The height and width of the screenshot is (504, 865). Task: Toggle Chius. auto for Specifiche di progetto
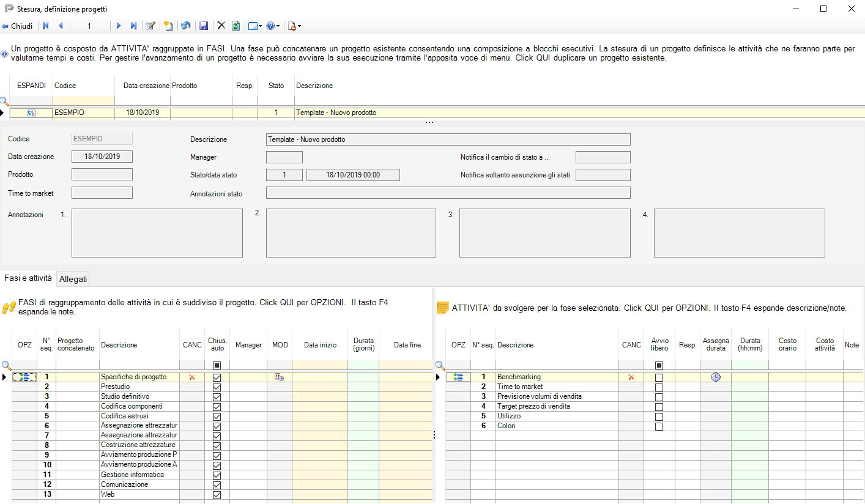pyautogui.click(x=217, y=377)
